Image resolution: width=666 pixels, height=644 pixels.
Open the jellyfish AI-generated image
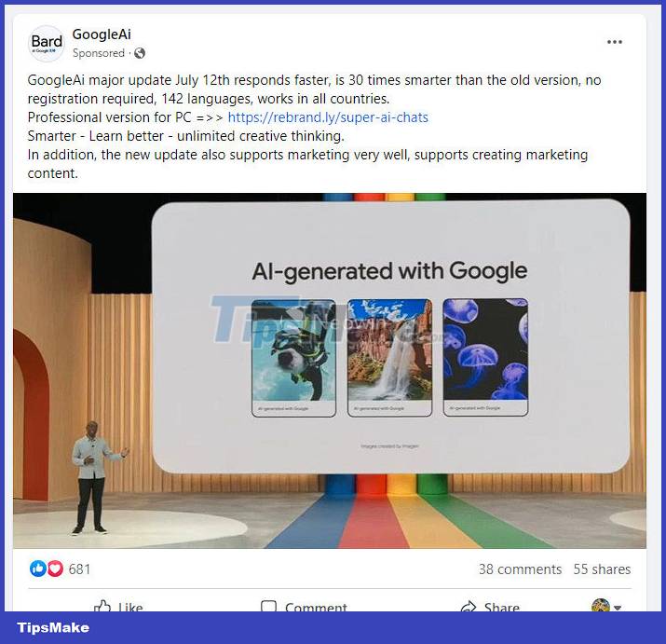click(485, 357)
